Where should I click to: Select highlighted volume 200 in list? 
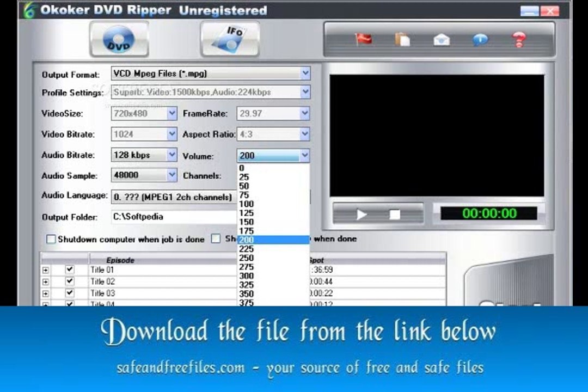(x=273, y=240)
